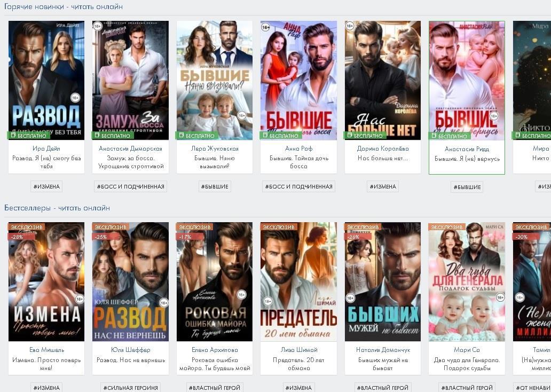
Task: Open the Развод book cover by Ира Дейл
Action: coord(46,80)
